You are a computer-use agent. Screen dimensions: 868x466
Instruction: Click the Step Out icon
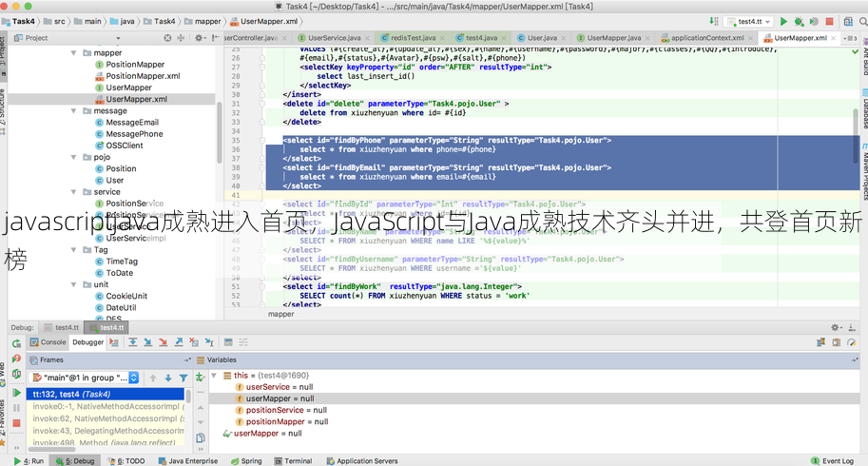[x=179, y=342]
